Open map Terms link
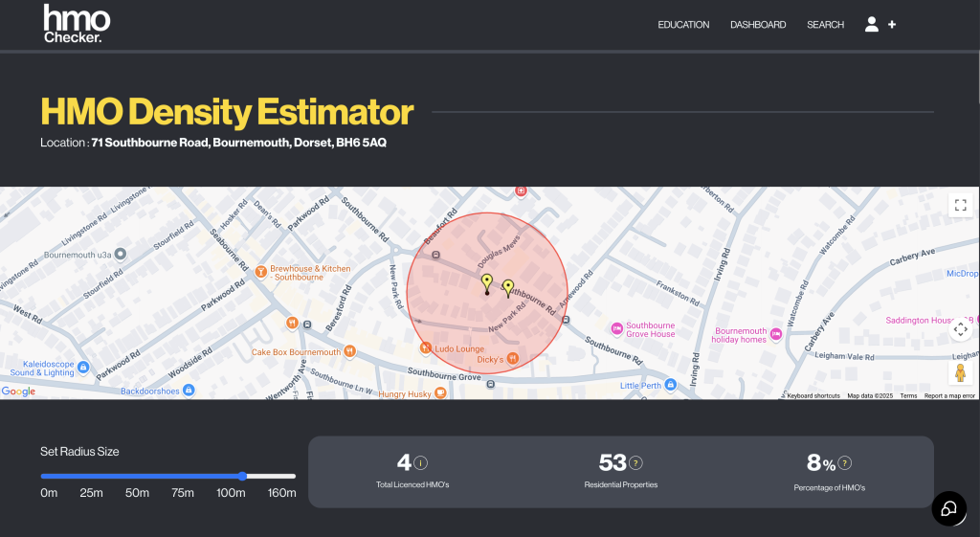This screenshot has height=537, width=980. (908, 395)
